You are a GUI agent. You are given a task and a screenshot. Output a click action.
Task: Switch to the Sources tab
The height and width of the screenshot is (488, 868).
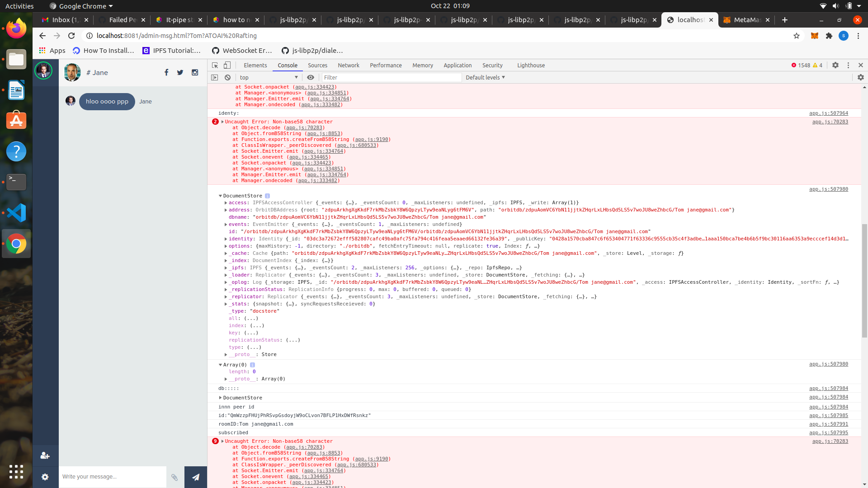[x=317, y=65]
